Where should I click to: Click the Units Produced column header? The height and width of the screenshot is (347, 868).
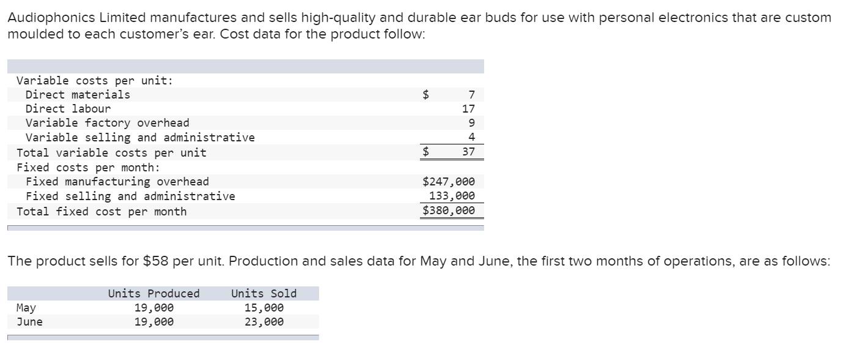click(x=153, y=294)
